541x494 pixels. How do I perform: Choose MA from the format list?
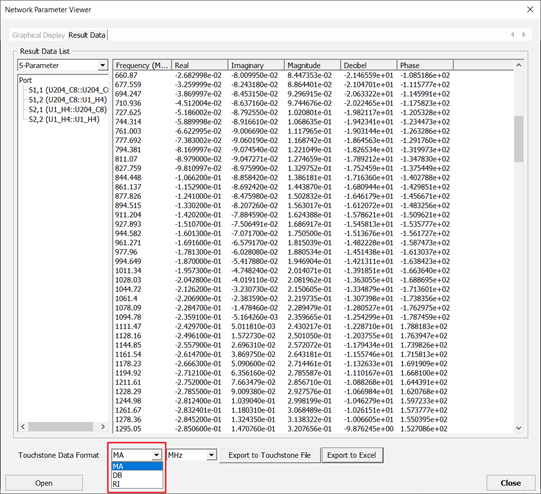pos(137,466)
